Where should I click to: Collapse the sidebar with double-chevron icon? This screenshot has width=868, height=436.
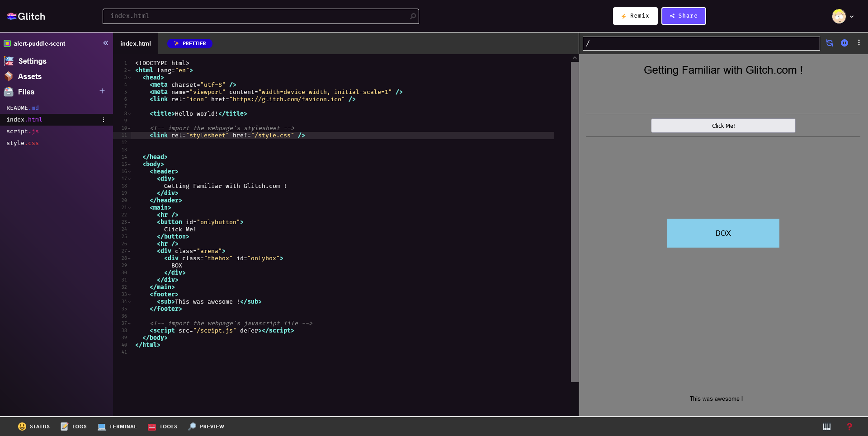point(105,43)
